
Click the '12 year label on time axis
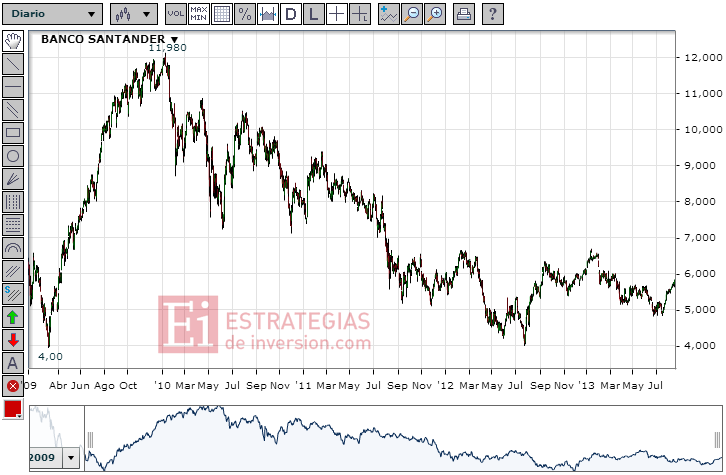[x=445, y=385]
